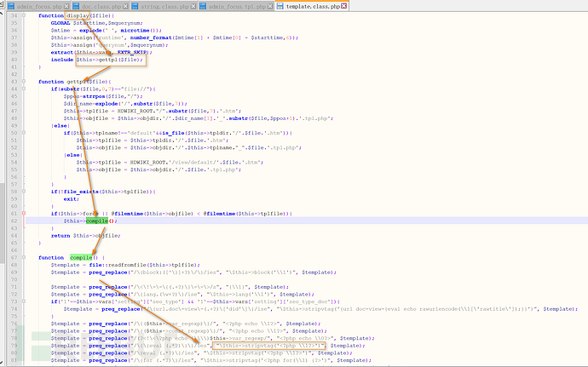
Task: Click highlighted 'compile' on line 62
Action: click(x=97, y=221)
